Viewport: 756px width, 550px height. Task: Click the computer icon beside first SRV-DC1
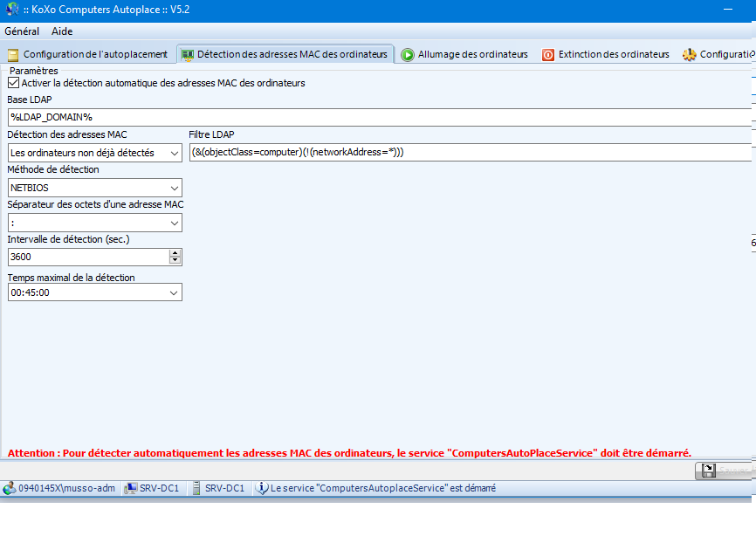point(130,488)
